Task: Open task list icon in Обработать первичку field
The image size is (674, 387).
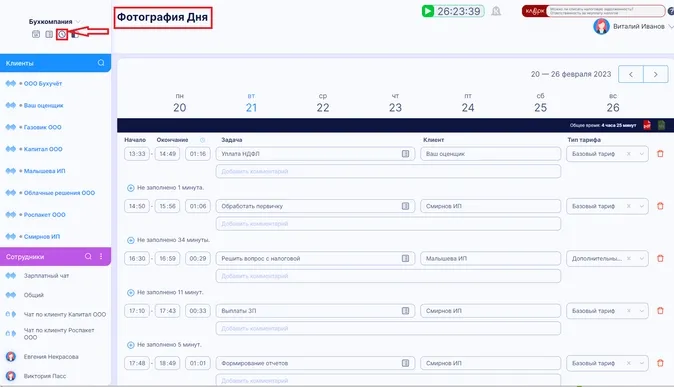Action: [x=405, y=206]
